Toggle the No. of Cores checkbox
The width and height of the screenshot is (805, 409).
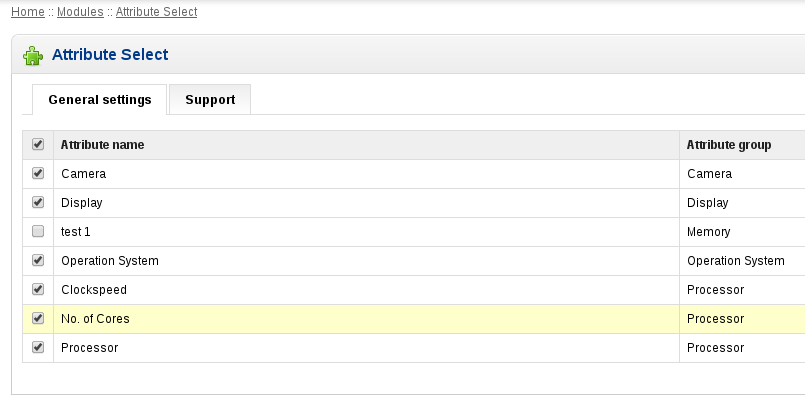pos(38,318)
